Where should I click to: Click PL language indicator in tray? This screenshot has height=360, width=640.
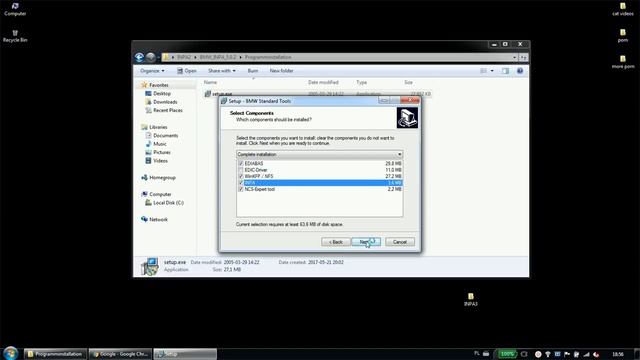click(x=477, y=353)
